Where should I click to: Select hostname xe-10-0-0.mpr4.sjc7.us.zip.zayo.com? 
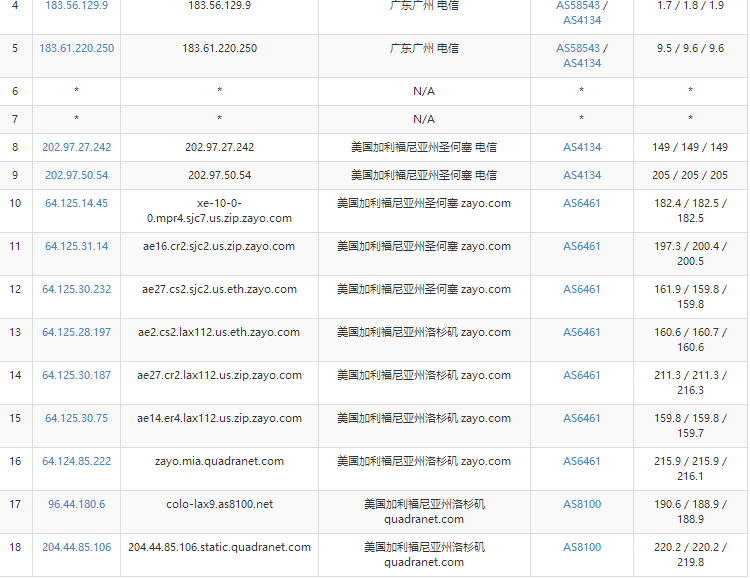[220, 211]
